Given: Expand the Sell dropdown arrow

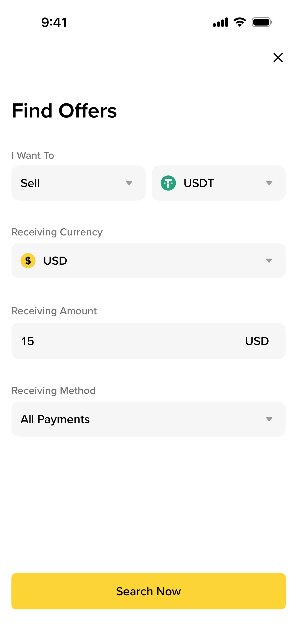Looking at the screenshot, I should point(129,183).
